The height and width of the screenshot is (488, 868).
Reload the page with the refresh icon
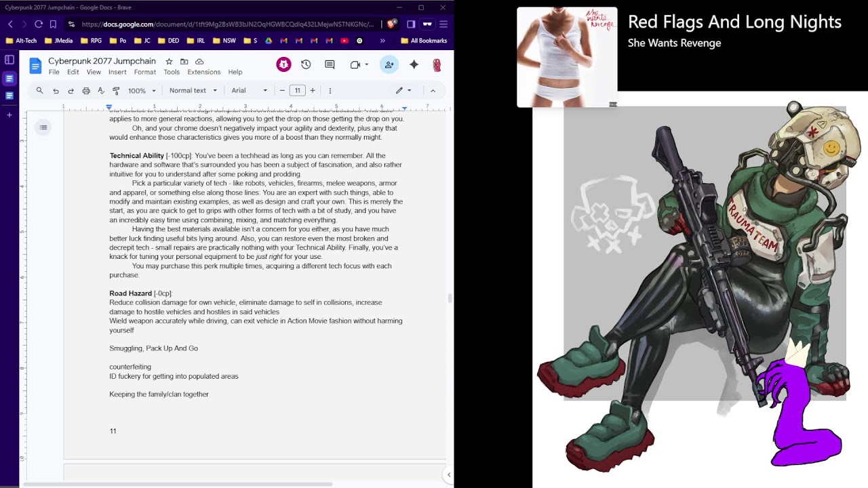coord(39,24)
